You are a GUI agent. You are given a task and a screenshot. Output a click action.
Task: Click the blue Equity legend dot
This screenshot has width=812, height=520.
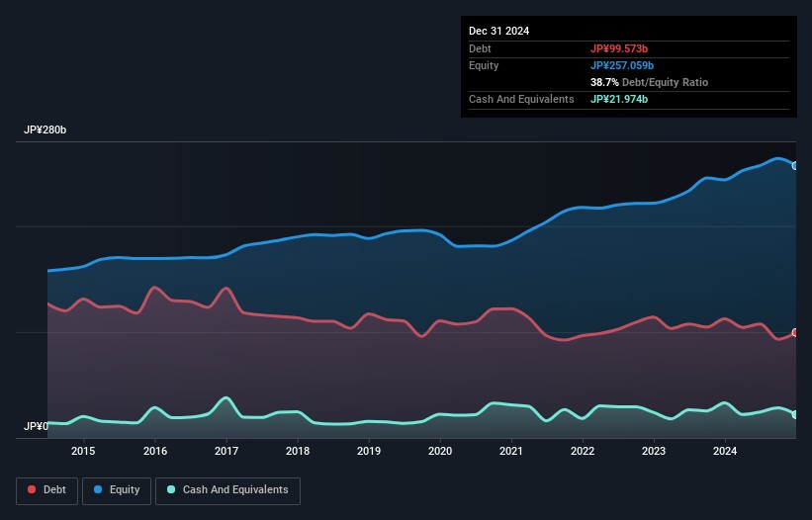[99, 490]
